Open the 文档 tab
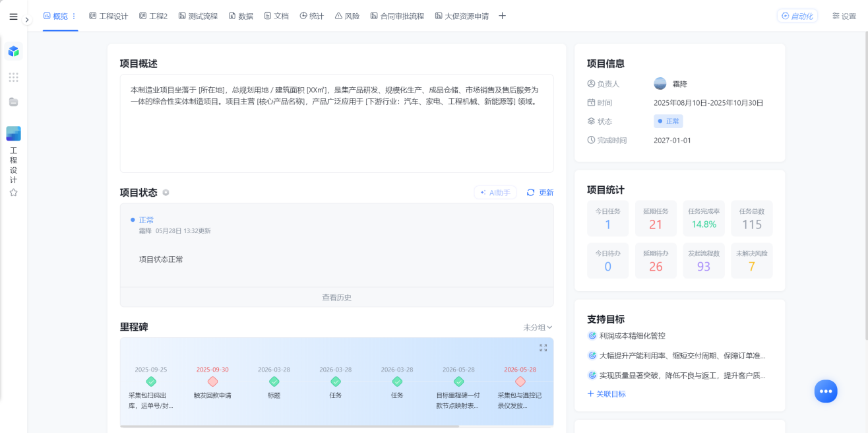 [x=276, y=16]
